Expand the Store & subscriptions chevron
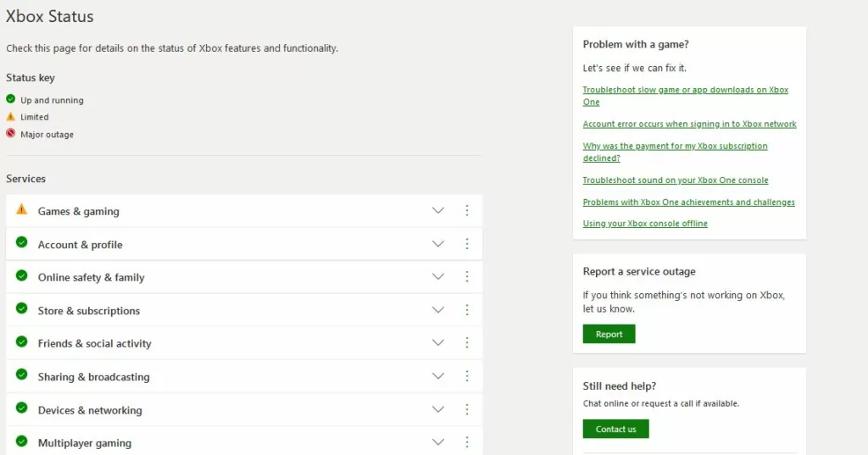 click(x=438, y=309)
